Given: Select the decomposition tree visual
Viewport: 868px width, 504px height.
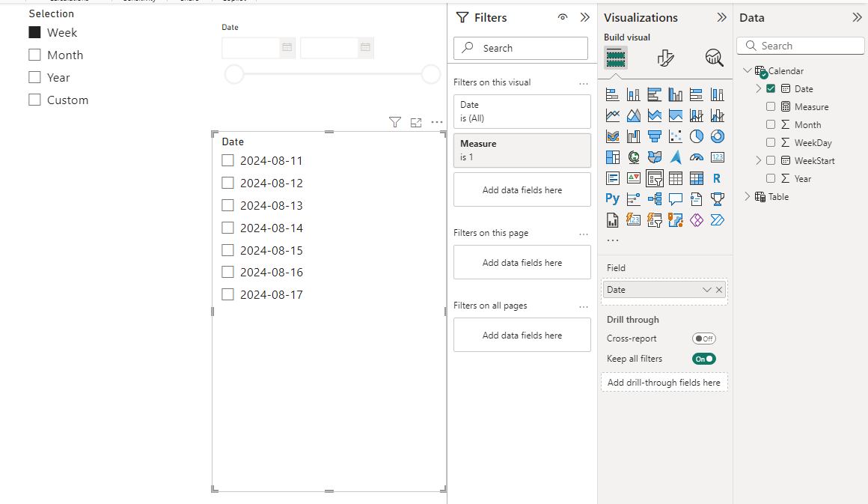Looking at the screenshot, I should pos(654,199).
